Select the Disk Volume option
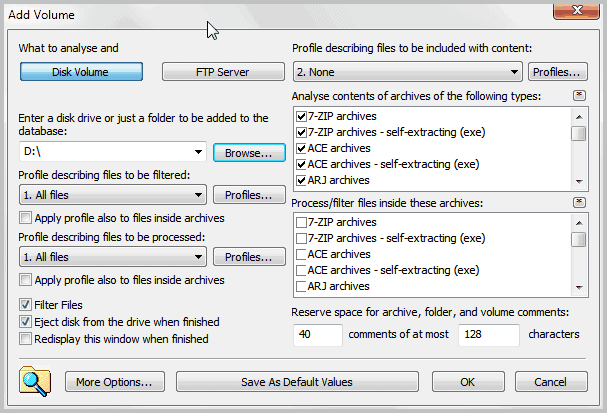This screenshot has width=607, height=413. click(80, 72)
